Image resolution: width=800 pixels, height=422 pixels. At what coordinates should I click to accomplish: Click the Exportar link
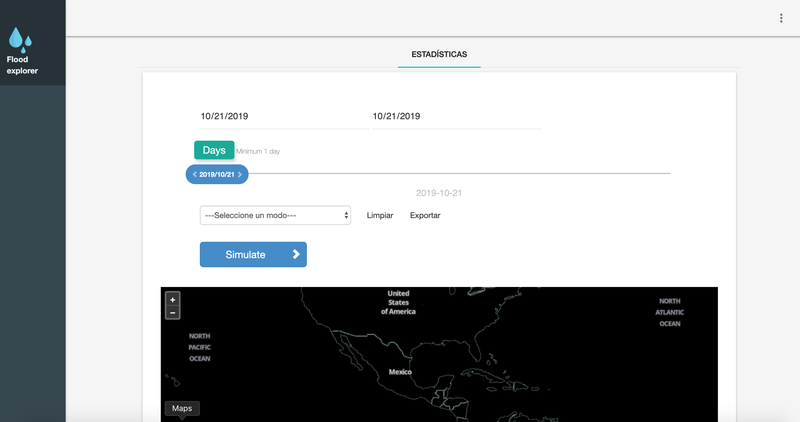click(x=425, y=215)
